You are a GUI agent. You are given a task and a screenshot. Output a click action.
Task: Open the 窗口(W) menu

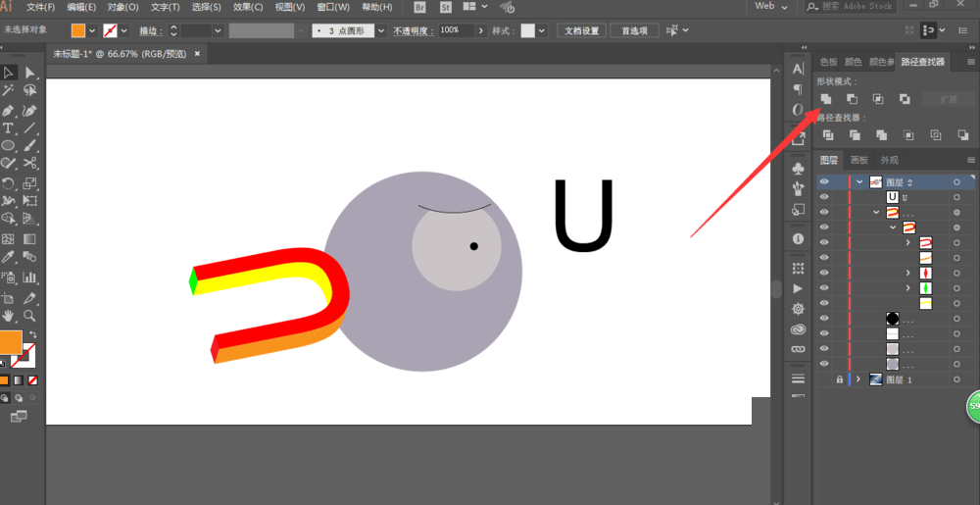tap(333, 7)
